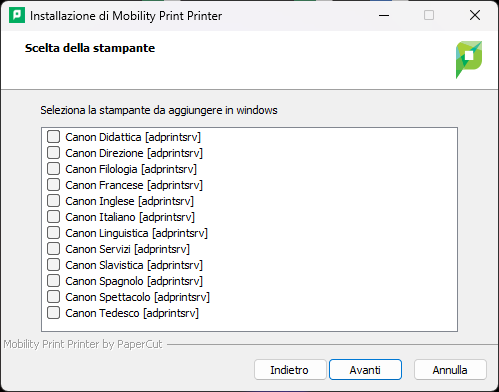This screenshot has width=499, height=392.
Task: Click the 'Installazione di Mobility Print Printer' title
Action: click(126, 16)
